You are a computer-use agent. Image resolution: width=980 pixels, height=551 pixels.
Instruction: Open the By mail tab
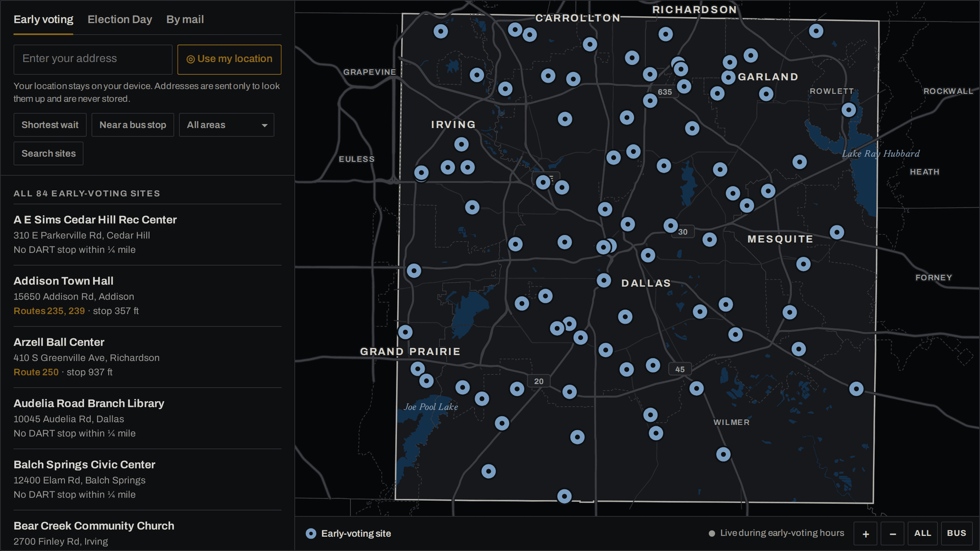coord(185,20)
